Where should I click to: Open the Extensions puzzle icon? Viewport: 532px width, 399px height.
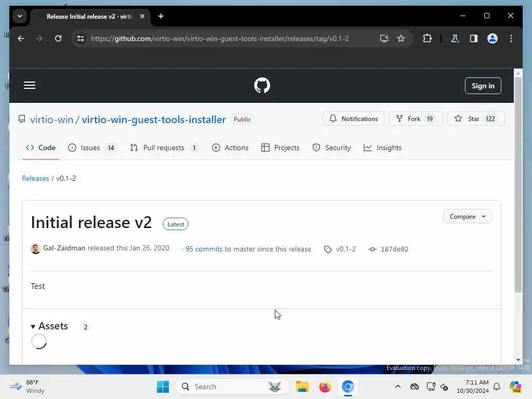tap(427, 38)
